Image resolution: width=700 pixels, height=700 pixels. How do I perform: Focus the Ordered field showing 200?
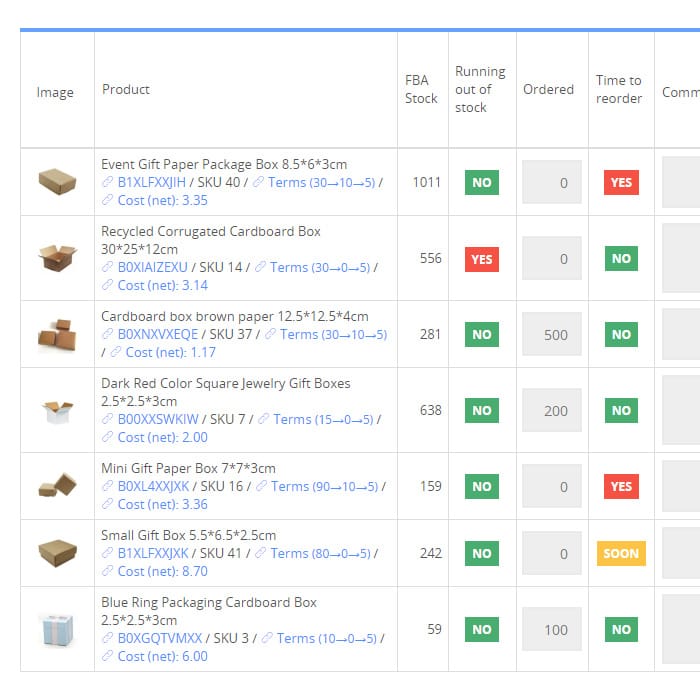pyautogui.click(x=552, y=410)
